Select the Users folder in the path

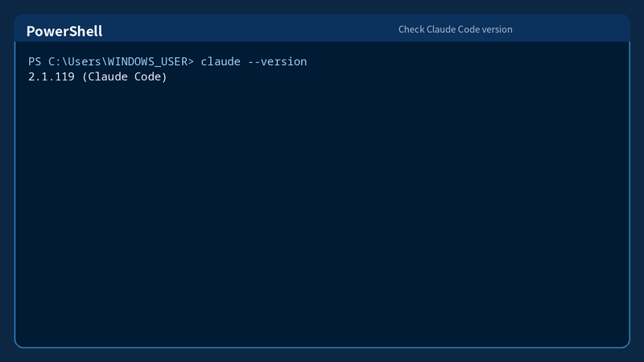85,62
